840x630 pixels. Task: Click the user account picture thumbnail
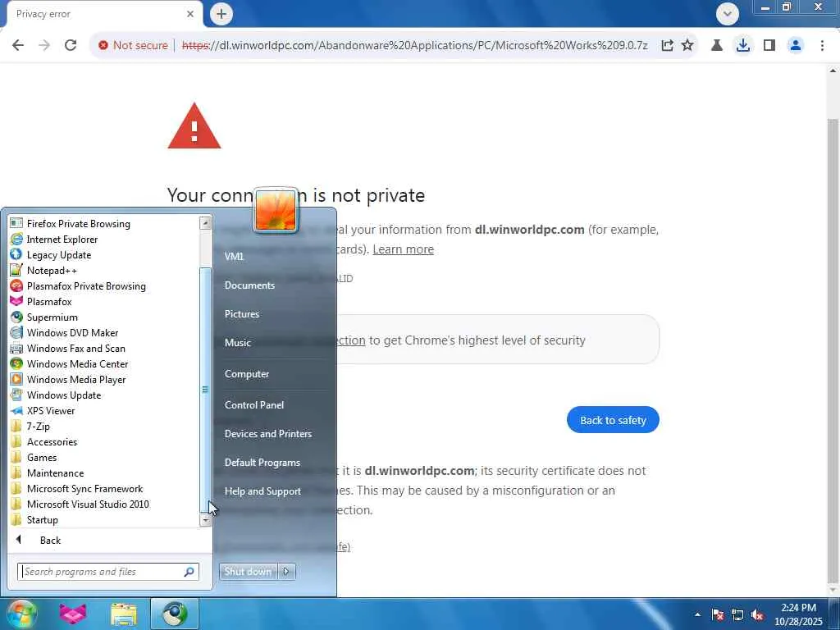[x=276, y=210]
